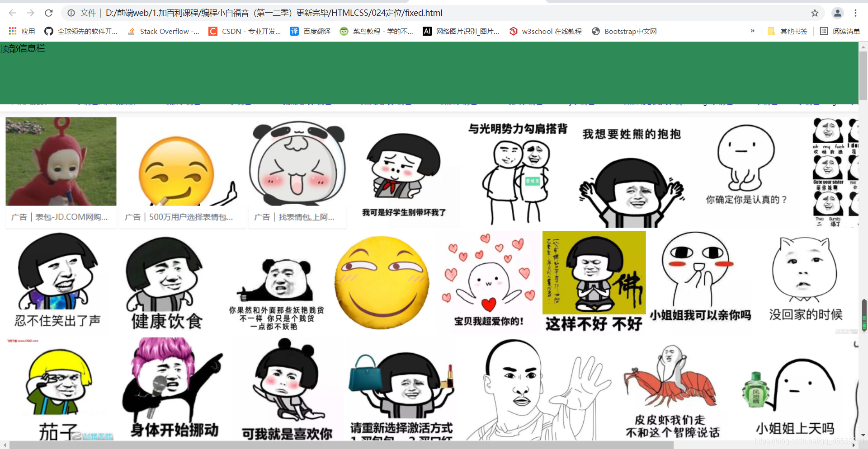Bookmark this page with the star icon
Image resolution: width=868 pixels, height=449 pixels.
click(815, 13)
